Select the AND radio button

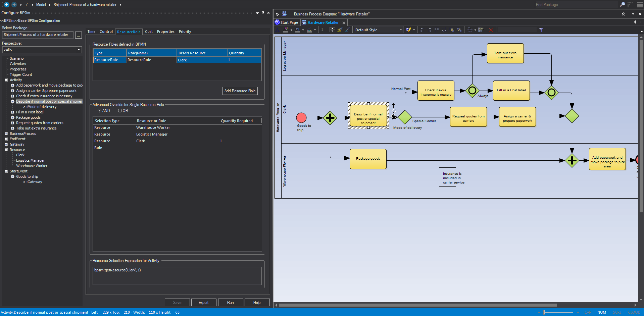[x=99, y=111]
